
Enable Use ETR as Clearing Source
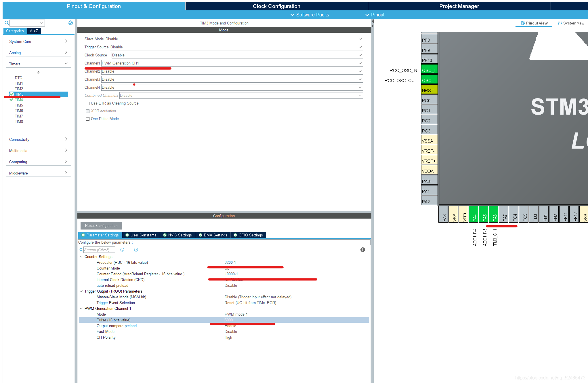click(88, 103)
